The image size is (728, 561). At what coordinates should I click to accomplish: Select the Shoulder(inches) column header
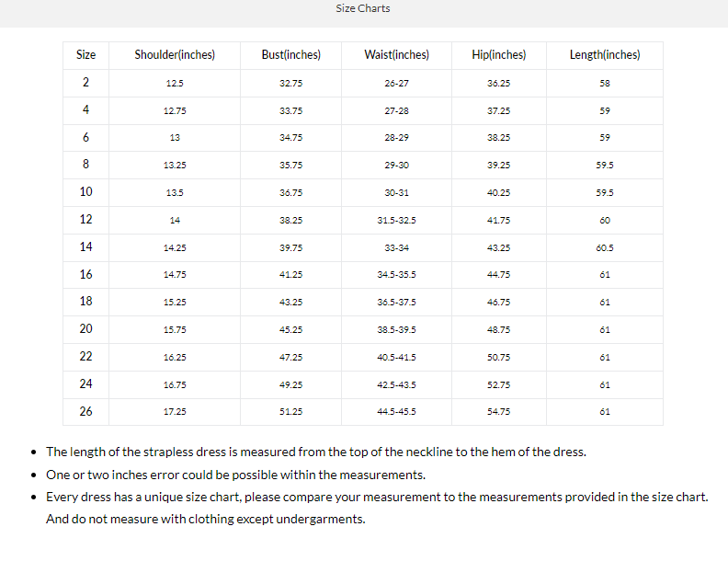[175, 55]
